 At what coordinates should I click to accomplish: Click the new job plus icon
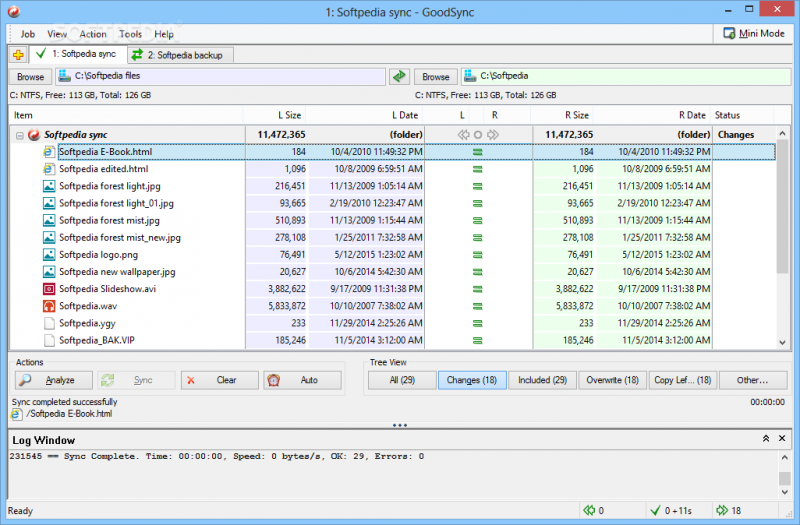(18, 54)
